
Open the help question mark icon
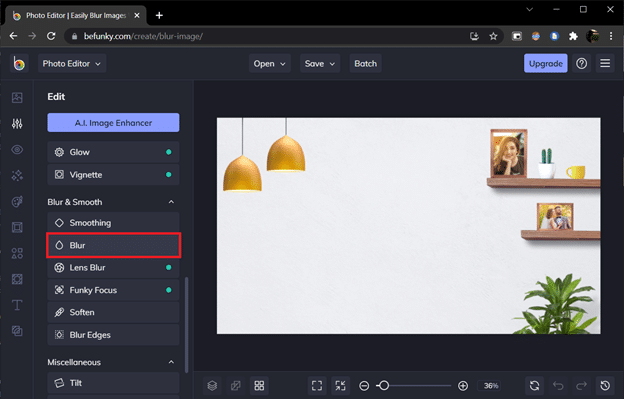coord(581,64)
